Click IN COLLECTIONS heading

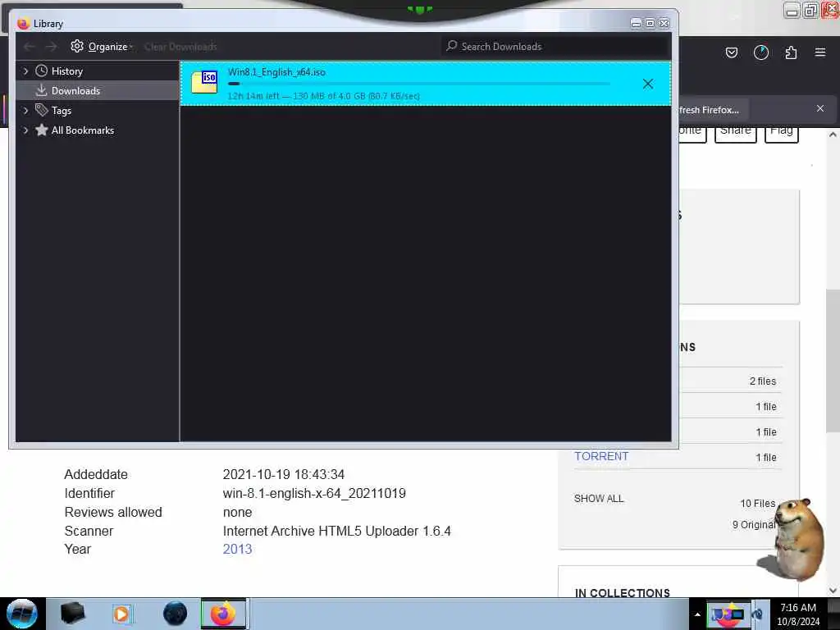[622, 592]
